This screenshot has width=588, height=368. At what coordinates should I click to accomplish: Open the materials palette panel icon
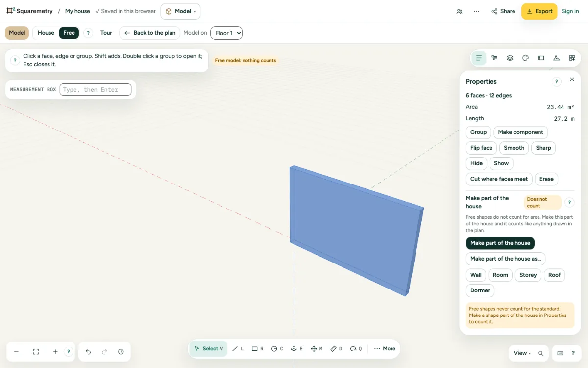tap(525, 58)
